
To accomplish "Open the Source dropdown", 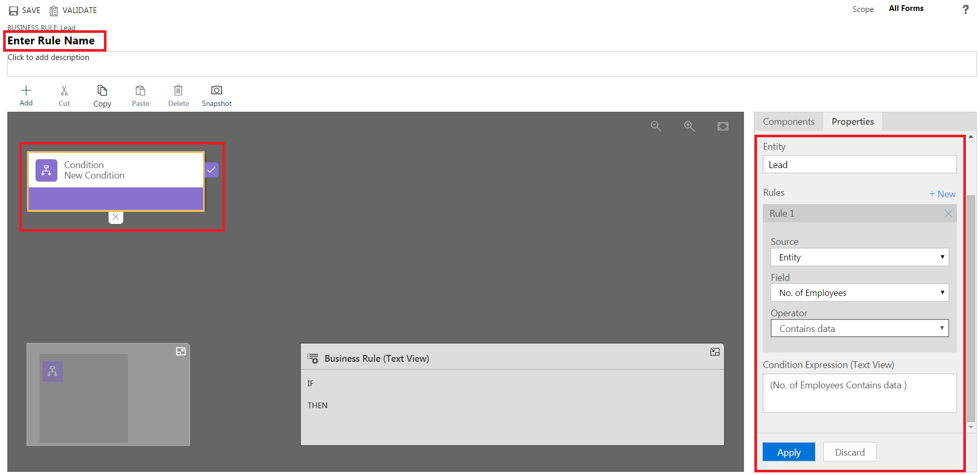I will [859, 257].
